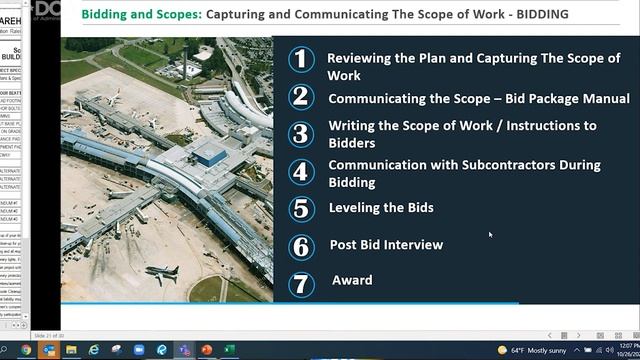The height and width of the screenshot is (360, 640).
Task: Click slide counter 'Slide 21 of 30'
Action: coord(49,336)
